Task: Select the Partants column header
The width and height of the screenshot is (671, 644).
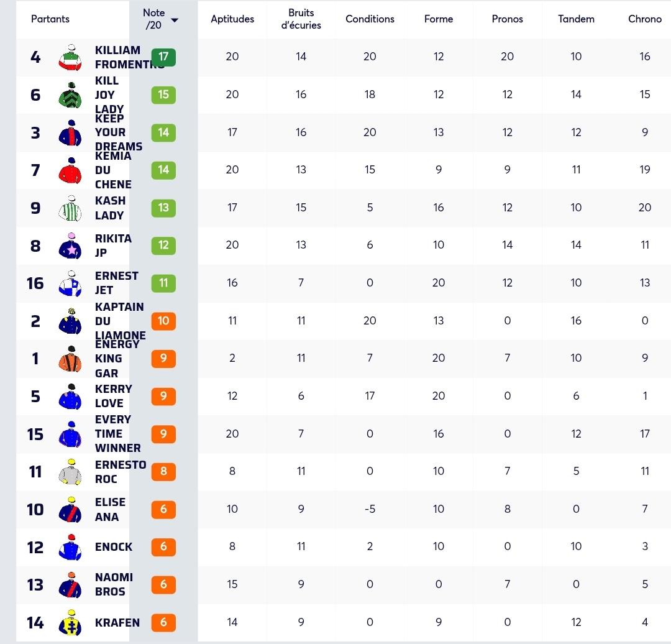Action: pos(50,19)
